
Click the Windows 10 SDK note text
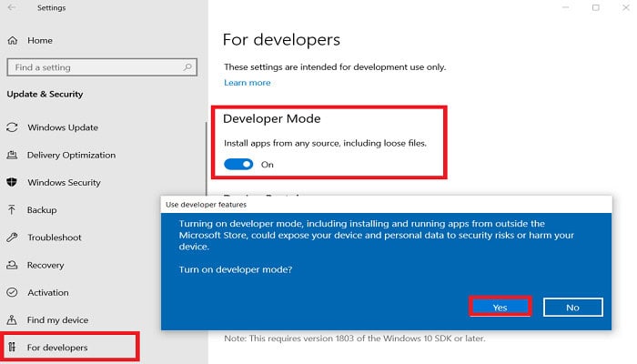point(355,339)
